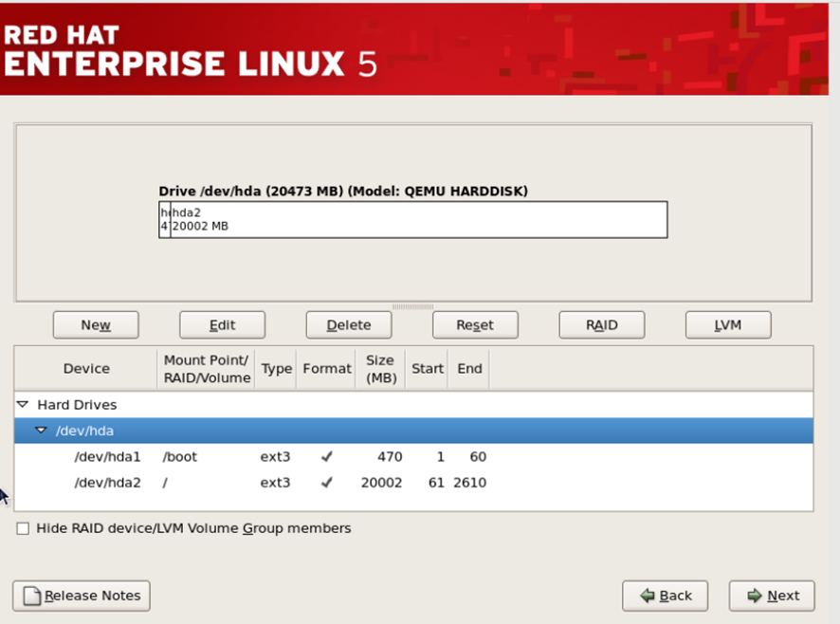840x624 pixels.
Task: Click the ext3 type cell for /dev/hda1
Action: click(x=275, y=457)
